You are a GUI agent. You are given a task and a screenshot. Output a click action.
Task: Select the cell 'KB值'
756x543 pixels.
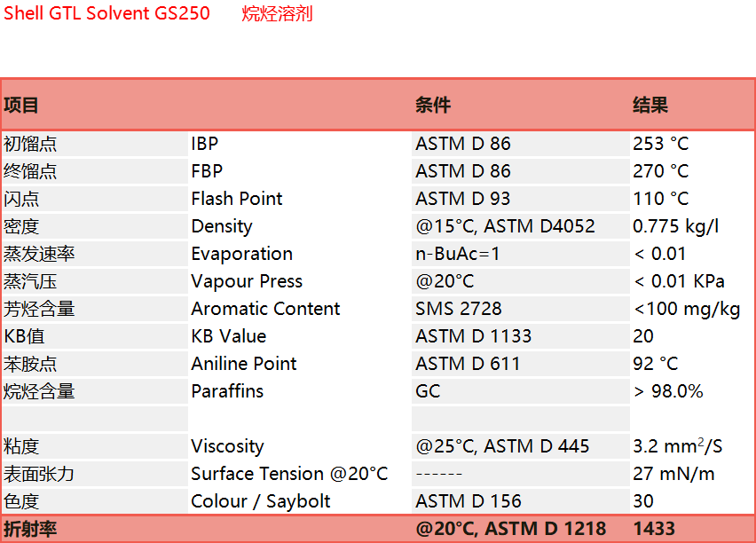tap(24, 336)
